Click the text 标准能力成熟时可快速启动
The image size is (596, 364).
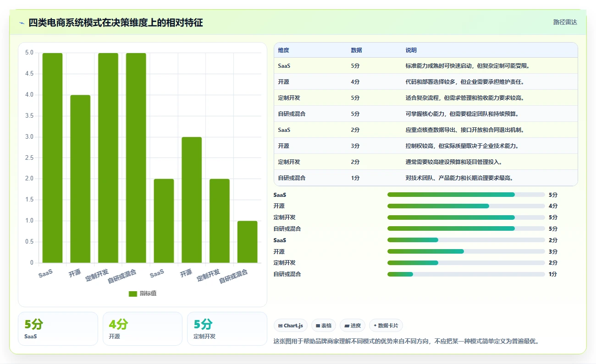439,66
